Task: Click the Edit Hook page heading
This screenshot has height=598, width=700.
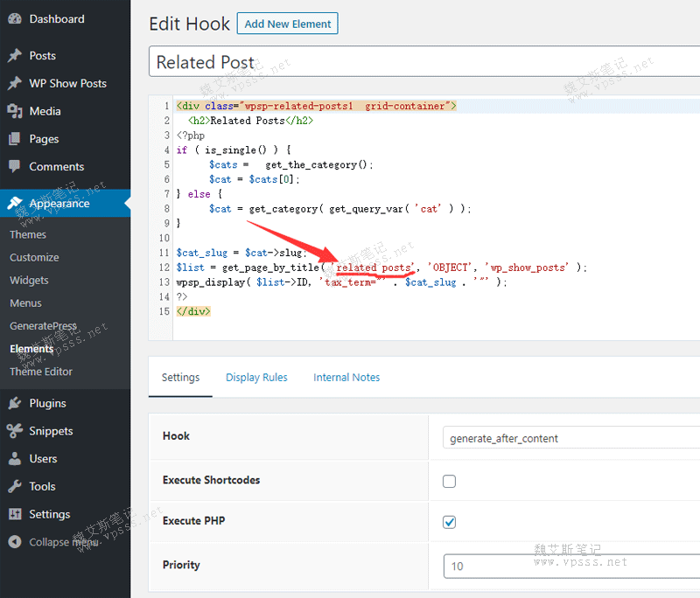Action: tap(189, 24)
